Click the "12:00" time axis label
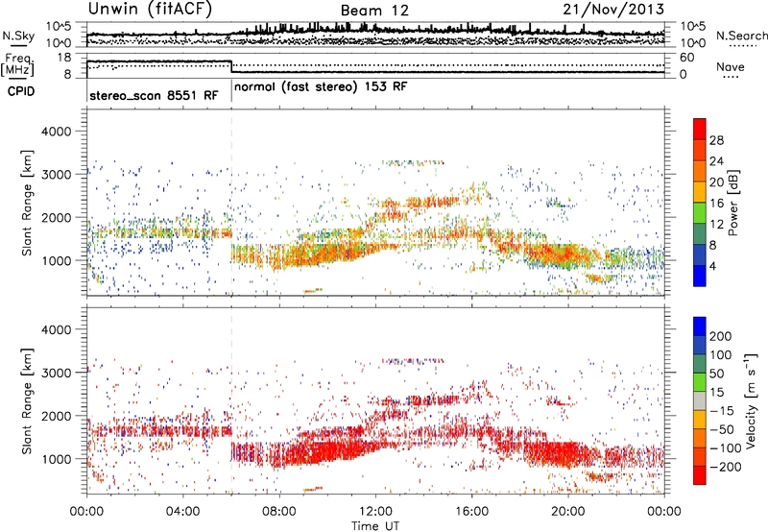 (x=375, y=512)
